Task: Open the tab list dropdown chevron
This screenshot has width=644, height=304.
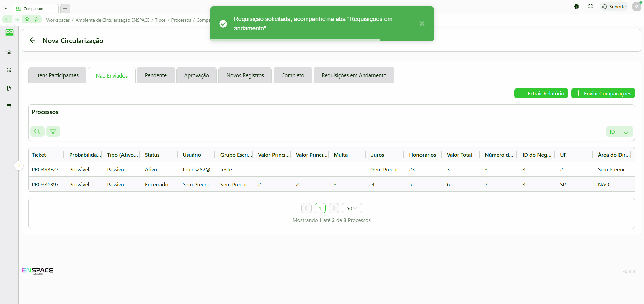Action: tap(6, 8)
